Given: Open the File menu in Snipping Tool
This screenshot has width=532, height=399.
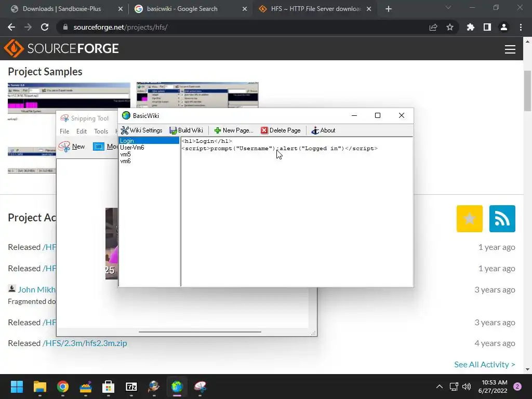Looking at the screenshot, I should [64, 131].
